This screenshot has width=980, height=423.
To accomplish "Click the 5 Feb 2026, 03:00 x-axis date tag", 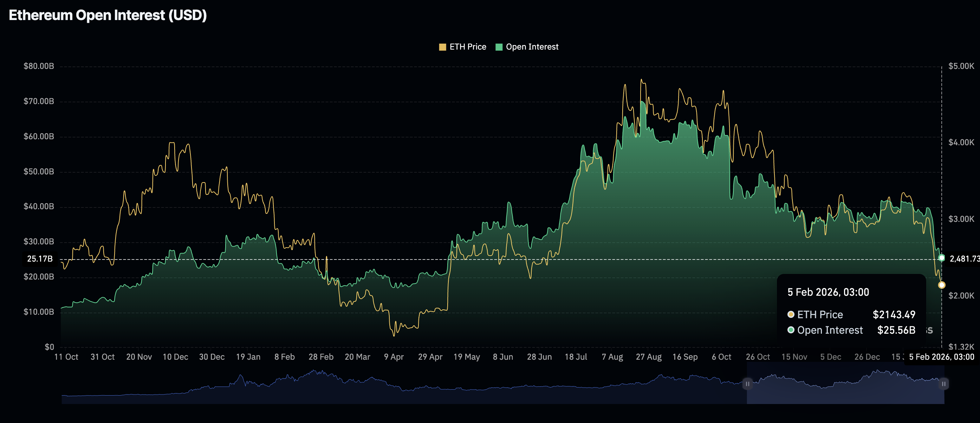I will pyautogui.click(x=941, y=357).
